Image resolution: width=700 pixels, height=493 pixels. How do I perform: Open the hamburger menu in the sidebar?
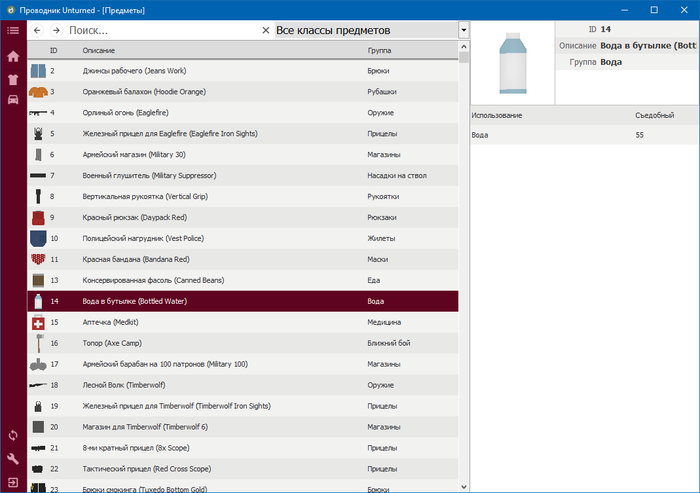coord(13,31)
